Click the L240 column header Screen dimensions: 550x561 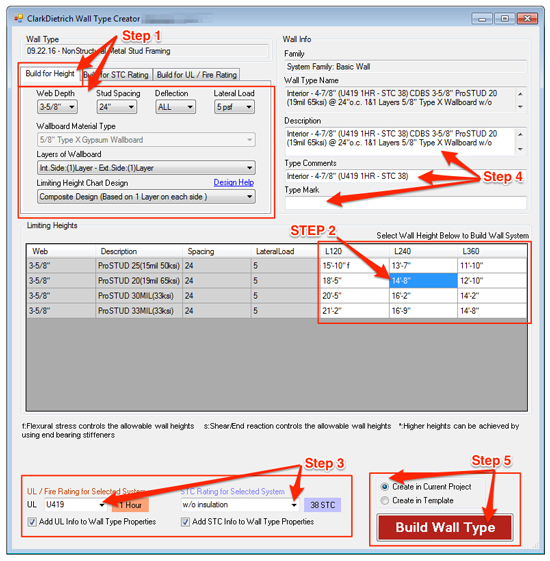(423, 252)
